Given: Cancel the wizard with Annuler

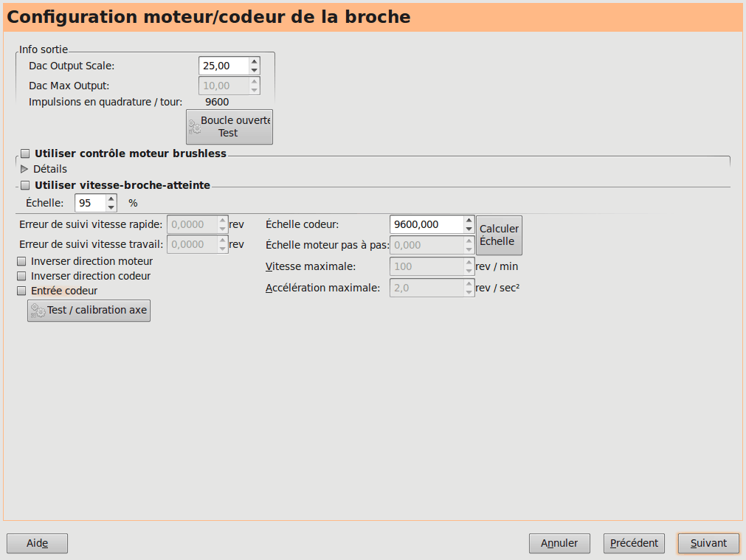Looking at the screenshot, I should pyautogui.click(x=559, y=543).
